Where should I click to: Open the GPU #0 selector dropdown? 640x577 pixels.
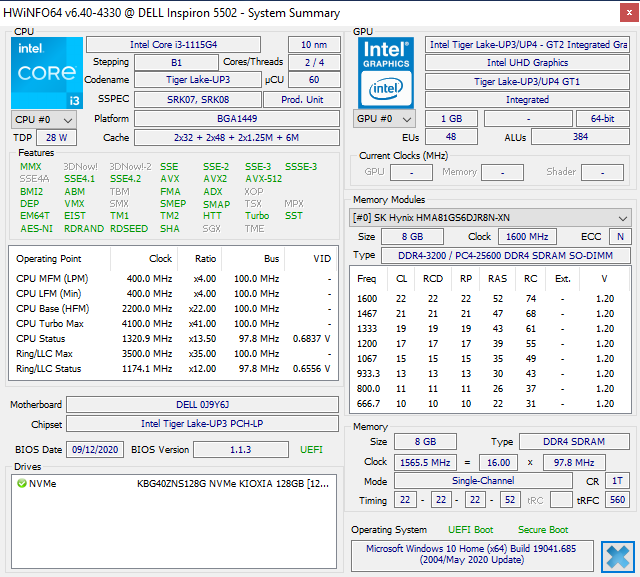point(383,119)
